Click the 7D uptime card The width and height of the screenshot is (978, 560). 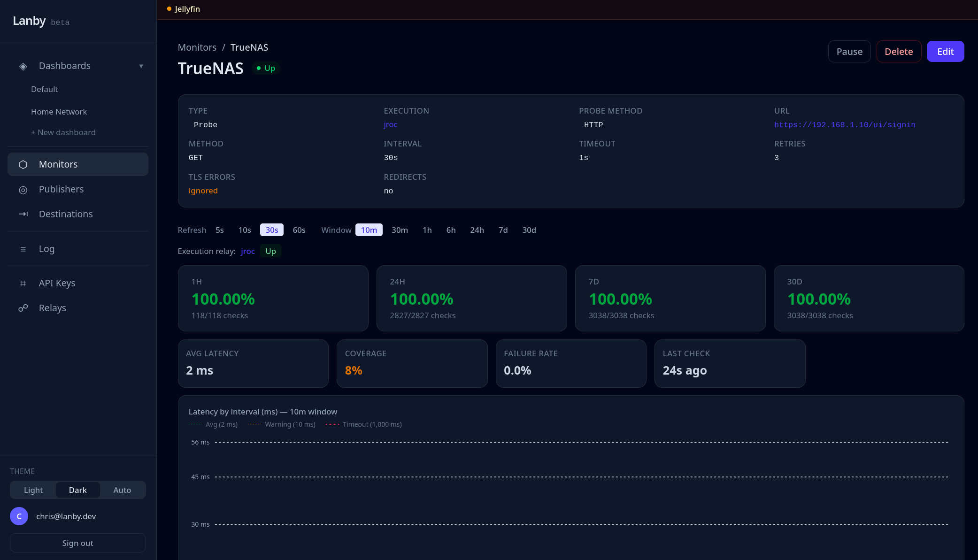pyautogui.click(x=670, y=299)
